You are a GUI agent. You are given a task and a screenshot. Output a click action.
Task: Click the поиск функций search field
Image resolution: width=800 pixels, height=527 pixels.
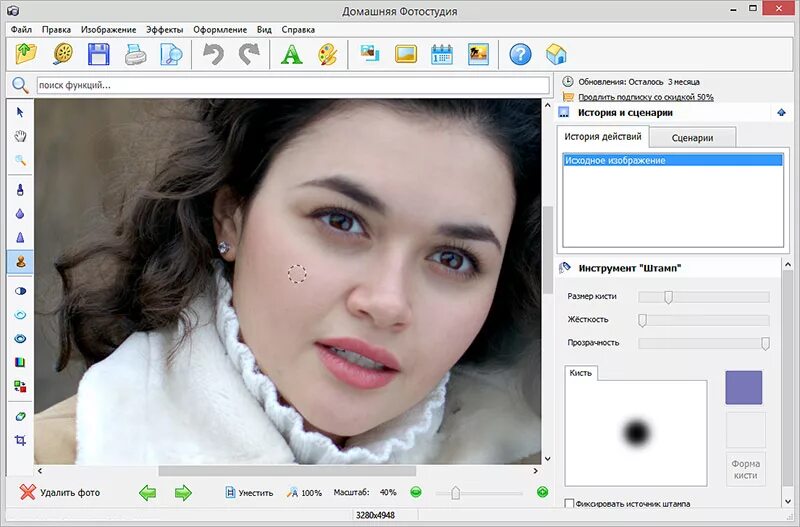(x=293, y=85)
